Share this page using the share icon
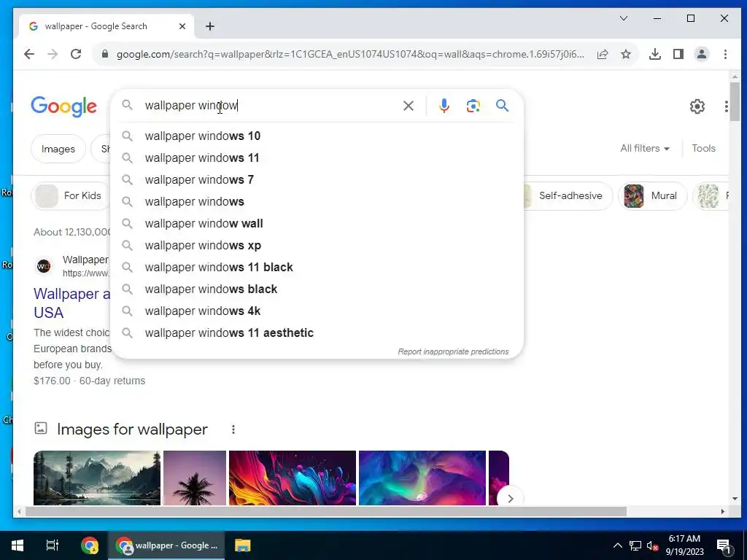The width and height of the screenshot is (747, 560). point(603,54)
